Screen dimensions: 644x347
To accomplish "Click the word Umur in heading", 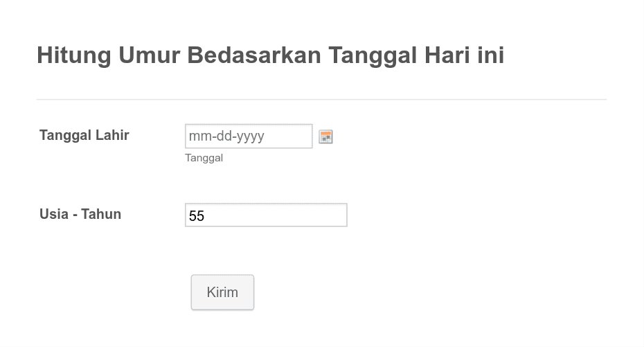I will pos(149,55).
